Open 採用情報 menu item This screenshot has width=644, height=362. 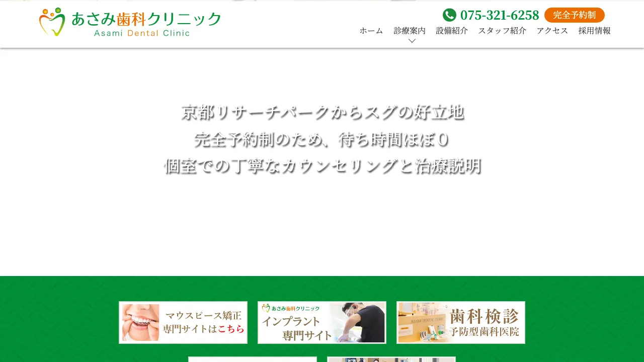tap(595, 31)
